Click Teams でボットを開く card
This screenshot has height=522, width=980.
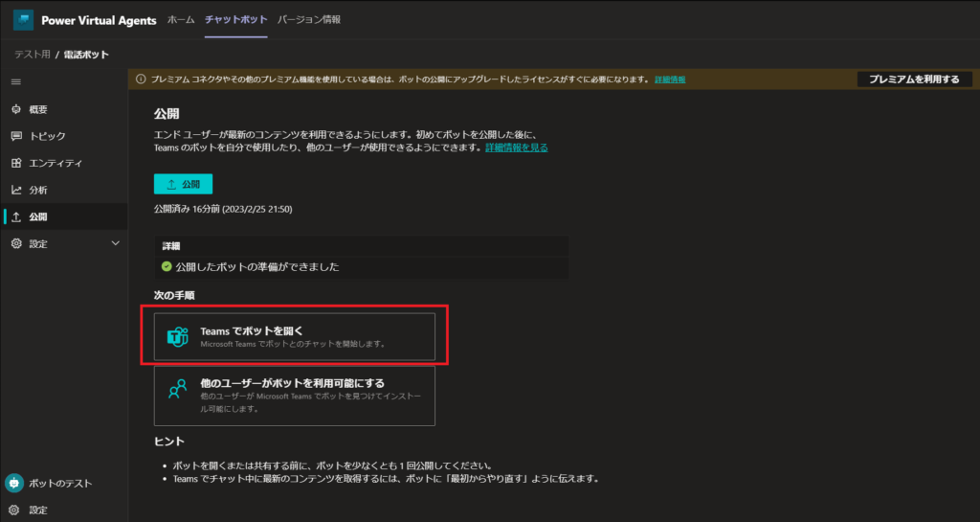(295, 337)
